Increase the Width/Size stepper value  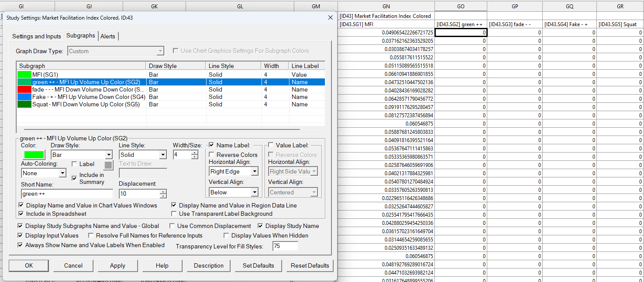(x=194, y=152)
